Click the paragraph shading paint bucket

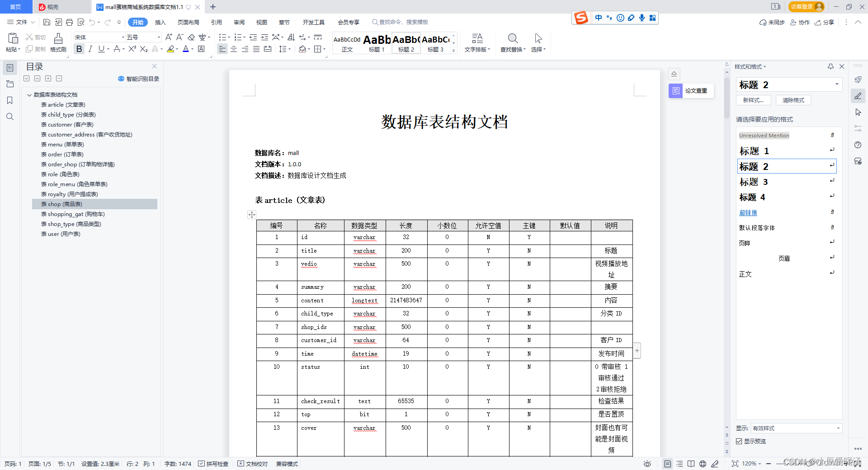(302, 49)
